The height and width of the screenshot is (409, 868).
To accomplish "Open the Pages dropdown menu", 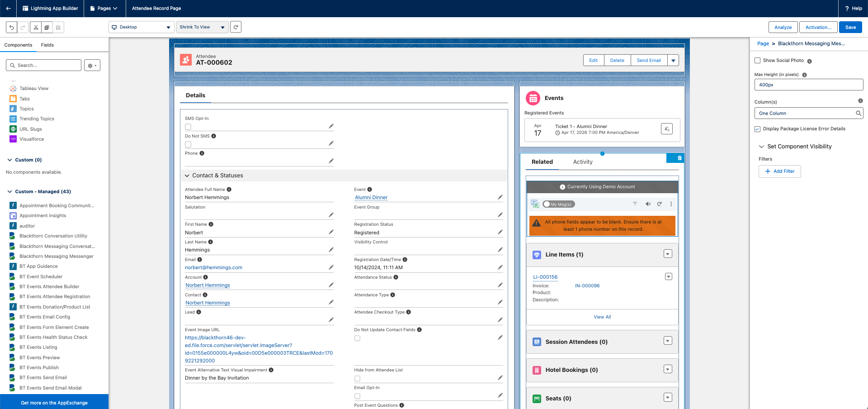I will (104, 8).
